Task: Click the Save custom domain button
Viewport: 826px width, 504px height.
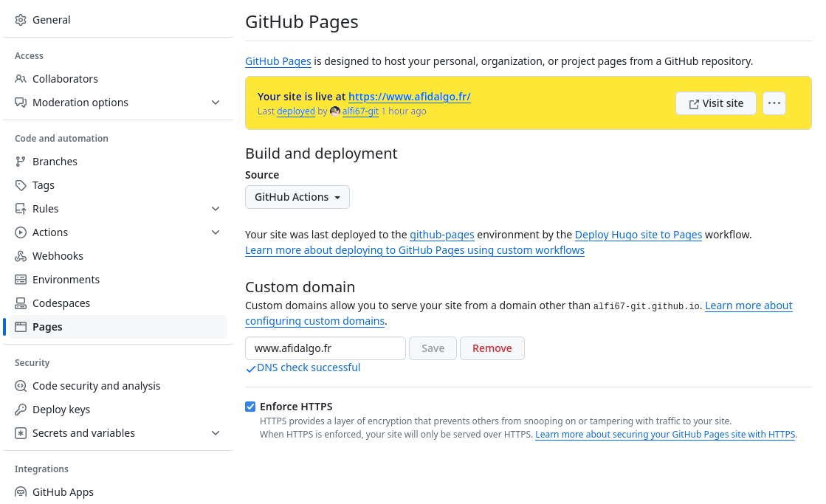Action: 433,348
